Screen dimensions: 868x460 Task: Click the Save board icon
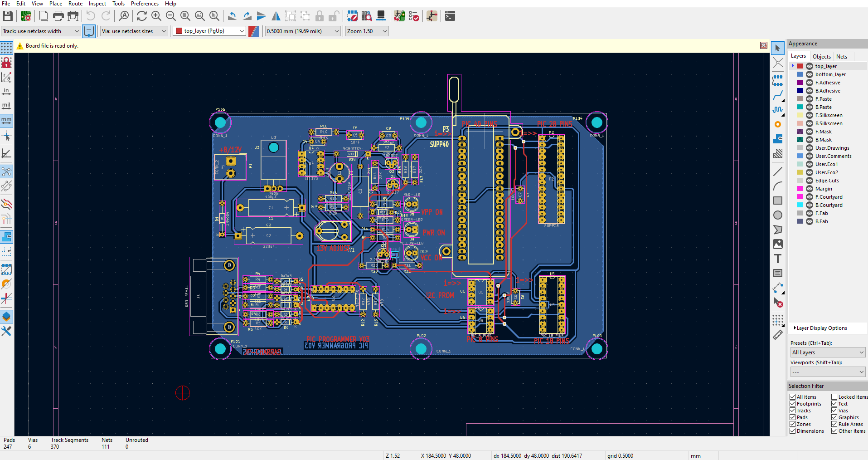tap(8, 16)
